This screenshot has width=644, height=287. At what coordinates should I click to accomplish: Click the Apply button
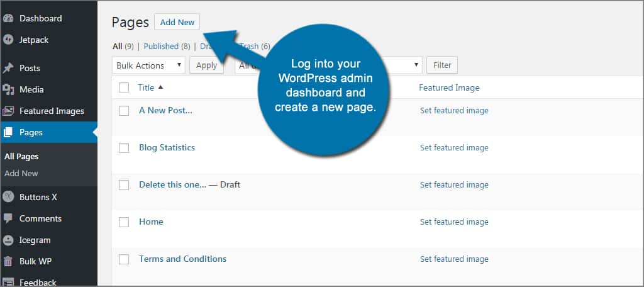206,65
